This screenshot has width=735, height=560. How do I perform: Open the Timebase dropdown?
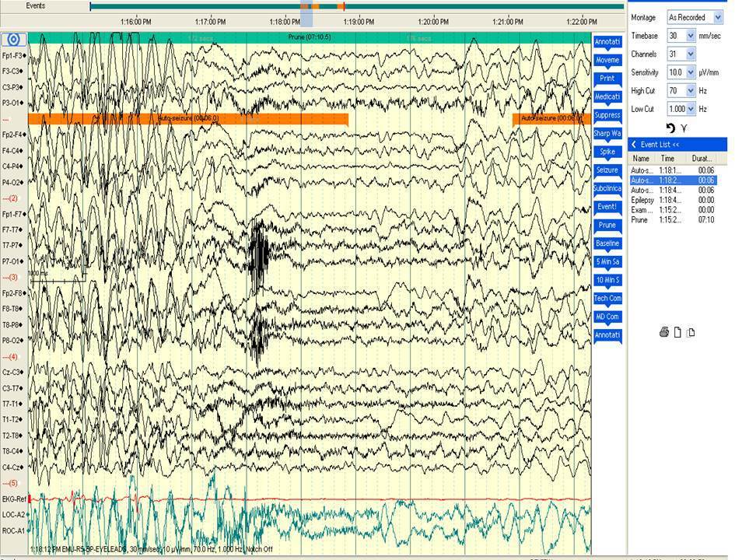[691, 36]
